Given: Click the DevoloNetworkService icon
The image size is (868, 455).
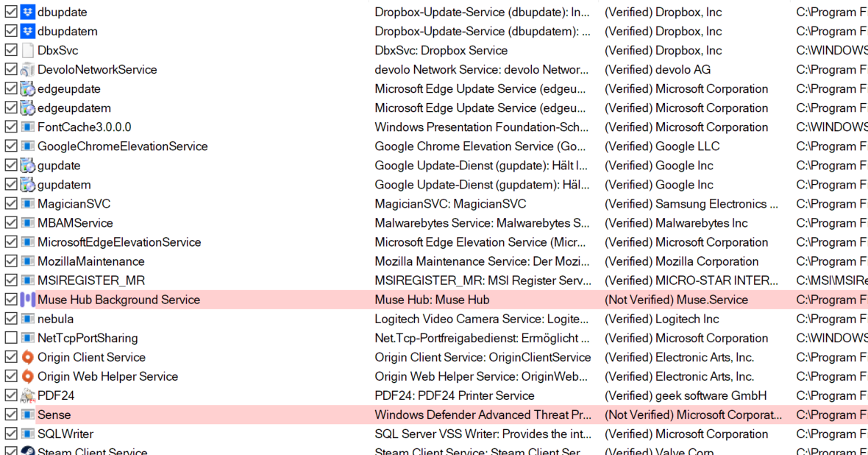Looking at the screenshot, I should point(28,70).
